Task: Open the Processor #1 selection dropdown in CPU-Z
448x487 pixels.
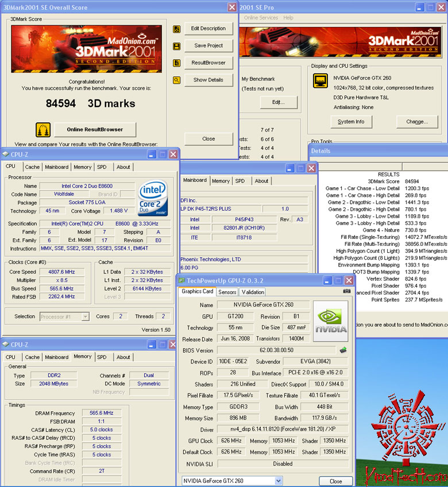Action: pos(85,316)
